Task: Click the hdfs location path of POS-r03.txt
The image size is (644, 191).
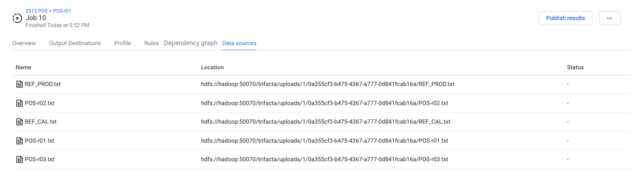Action: pos(325,159)
